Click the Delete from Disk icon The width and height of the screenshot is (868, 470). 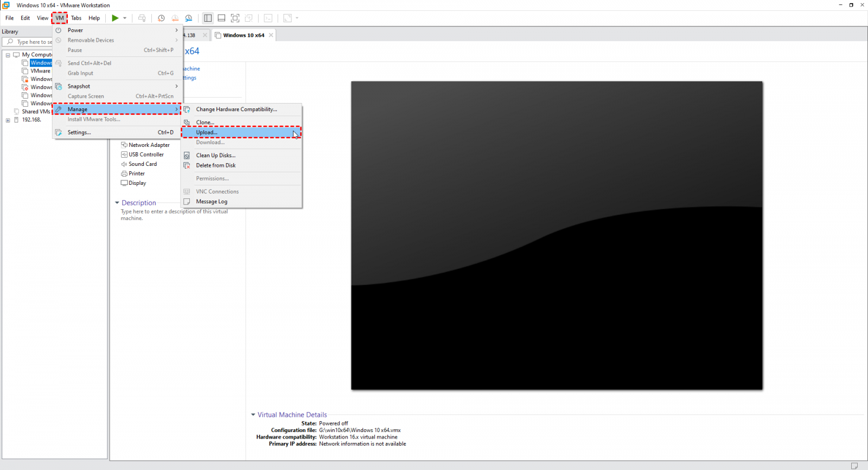(187, 165)
